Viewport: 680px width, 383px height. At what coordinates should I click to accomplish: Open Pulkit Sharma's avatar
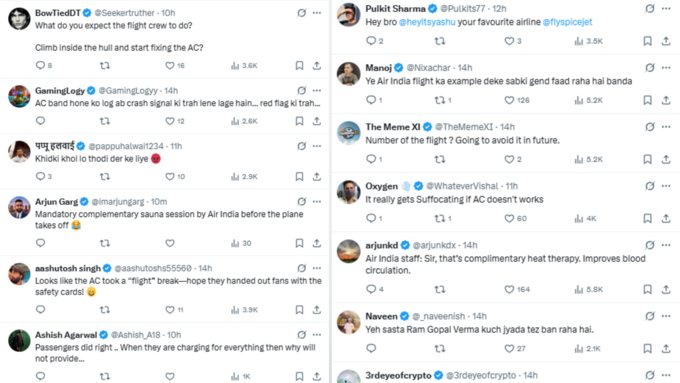click(x=349, y=14)
